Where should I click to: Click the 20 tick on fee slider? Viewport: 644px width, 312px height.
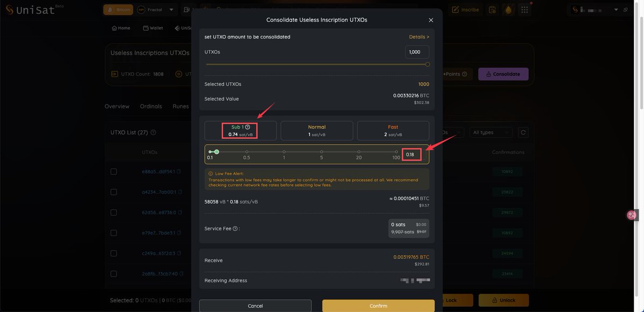point(358,152)
